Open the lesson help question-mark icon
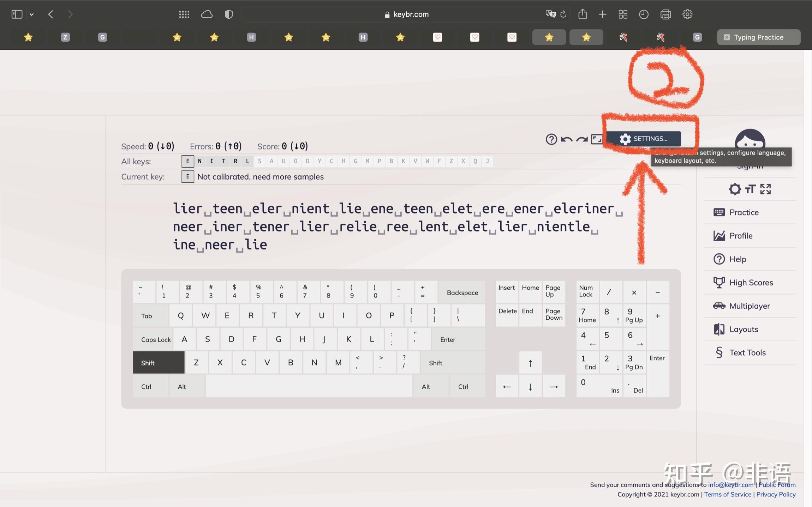812x507 pixels. (x=551, y=139)
